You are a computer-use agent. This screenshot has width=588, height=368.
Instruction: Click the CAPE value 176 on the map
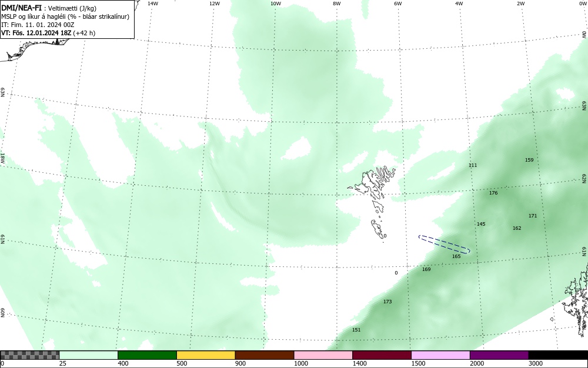[x=493, y=193]
